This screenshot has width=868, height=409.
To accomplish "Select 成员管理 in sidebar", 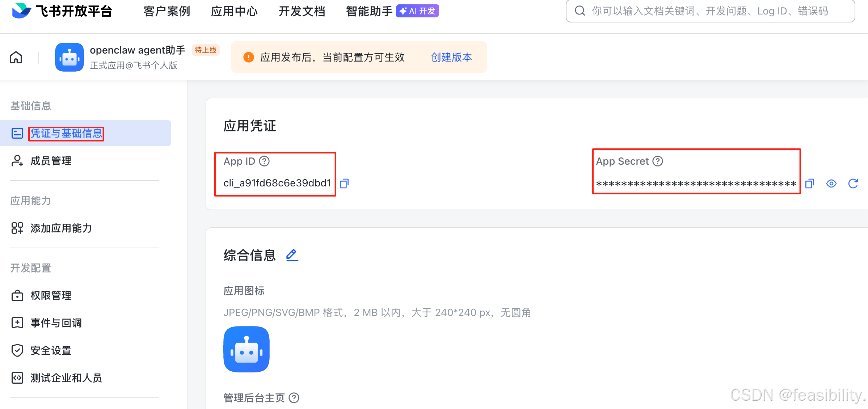I will pyautogui.click(x=50, y=161).
